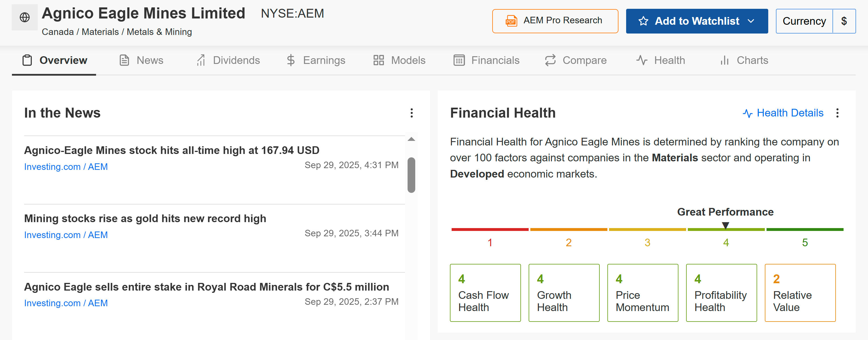Click the Great Performance marker on scale
Screen dimensions: 868x340
coord(726,225)
